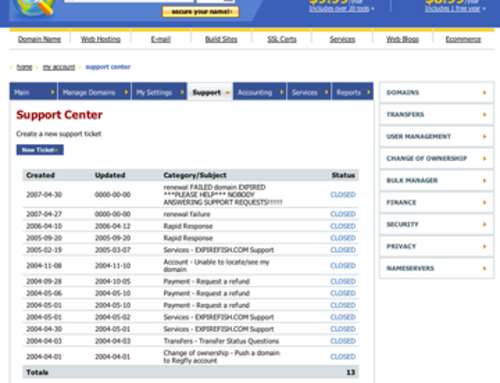This screenshot has width=500, height=383.
Task: Click the globe magnifier logo icon
Action: [x=34, y=7]
